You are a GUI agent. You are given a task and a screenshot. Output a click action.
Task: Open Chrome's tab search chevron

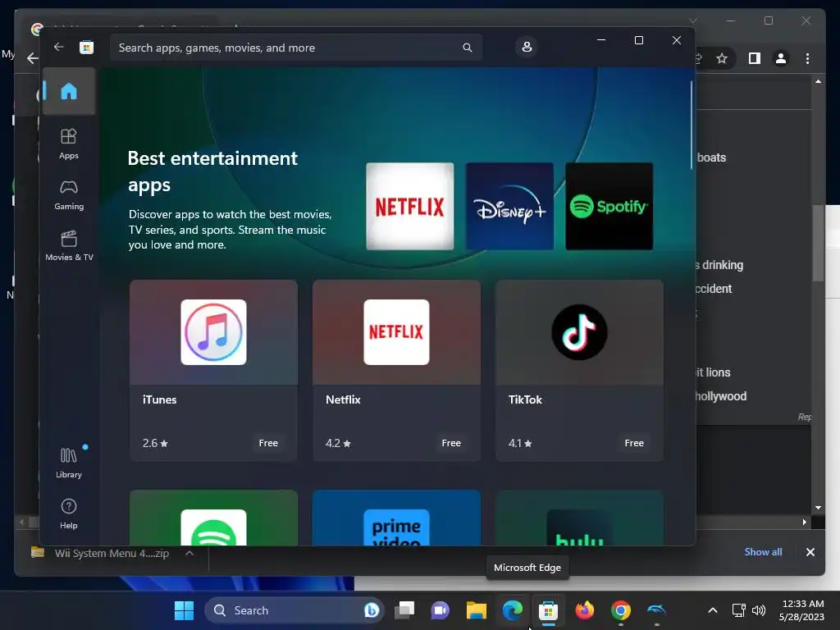coord(692,21)
